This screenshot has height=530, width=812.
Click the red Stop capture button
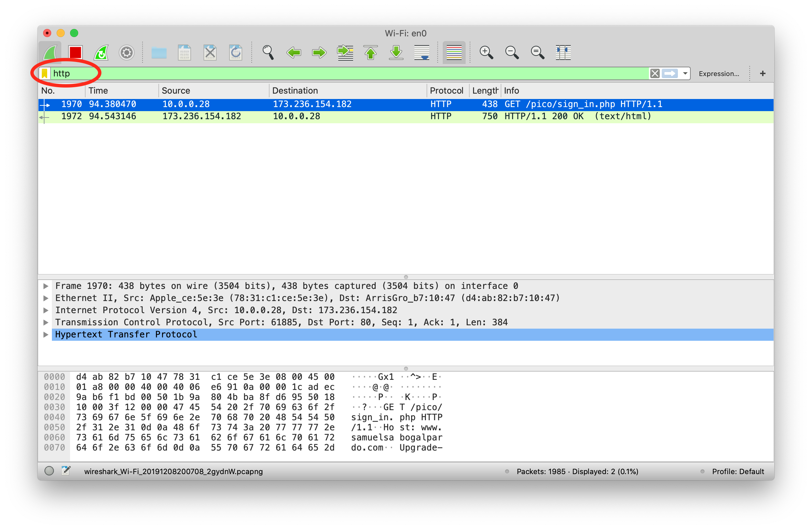click(75, 53)
